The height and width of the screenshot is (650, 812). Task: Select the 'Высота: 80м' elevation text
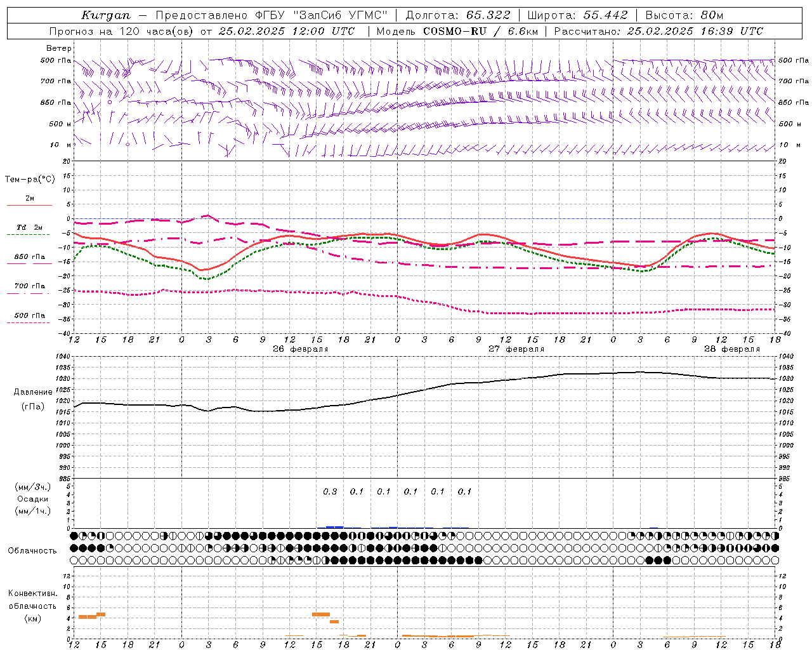tap(684, 15)
